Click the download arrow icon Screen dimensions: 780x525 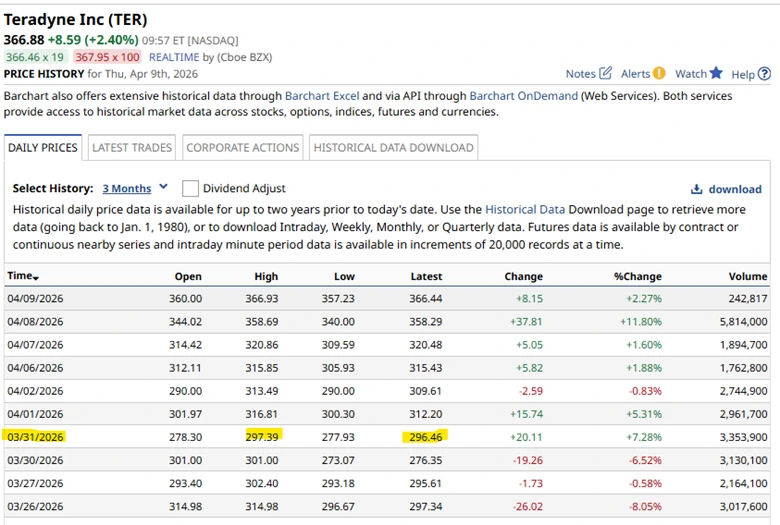(x=696, y=189)
